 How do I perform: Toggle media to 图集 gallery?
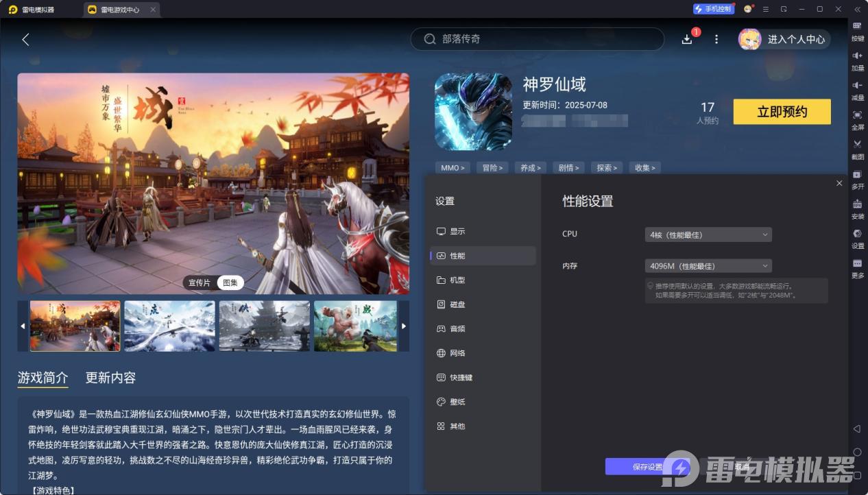(x=230, y=282)
